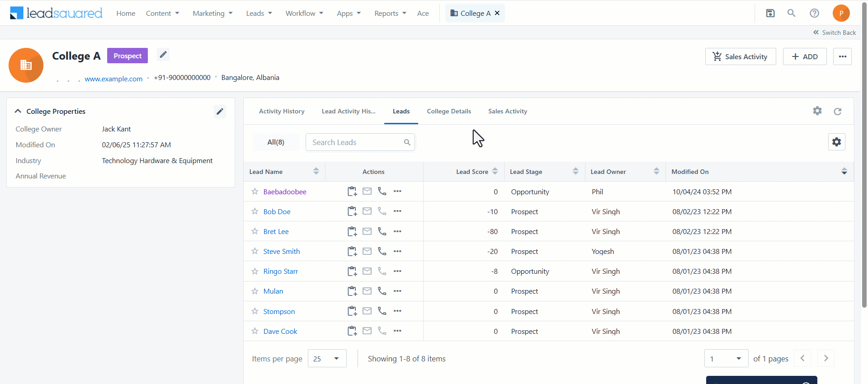Viewport: 868px width, 384px height.
Task: Add activity for Ringo Starr
Action: [x=352, y=271]
